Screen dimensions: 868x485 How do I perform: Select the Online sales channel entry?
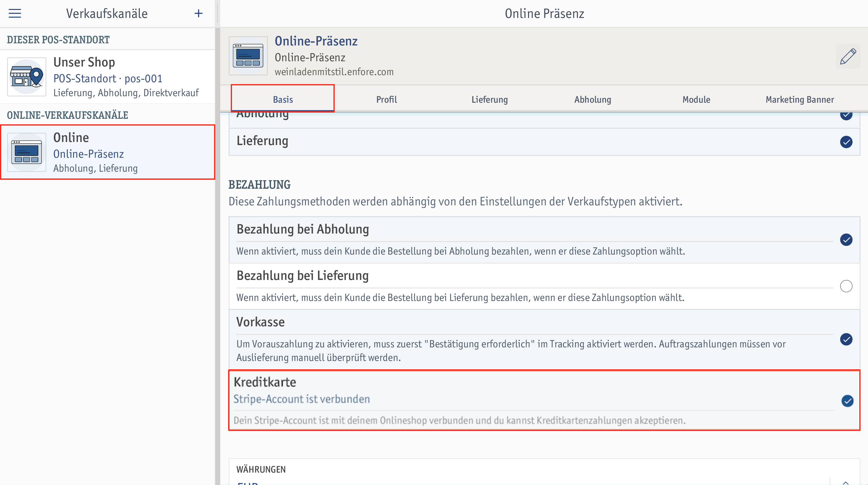coord(107,152)
